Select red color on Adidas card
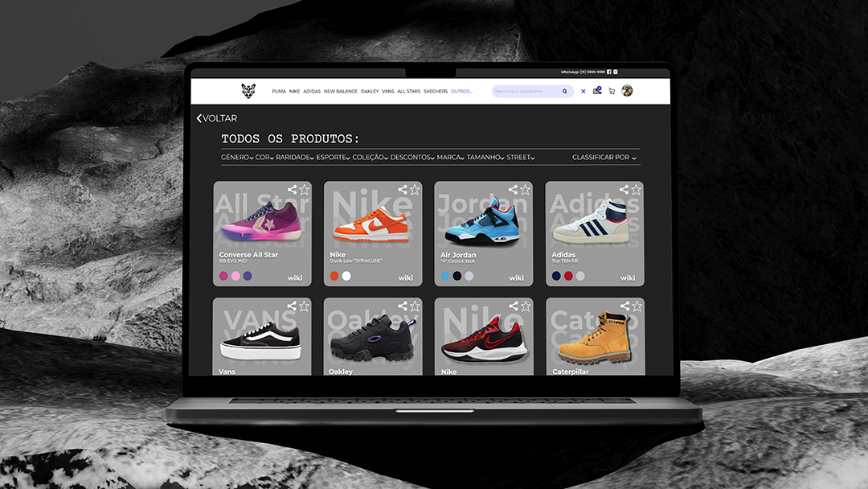868x489 pixels. pyautogui.click(x=568, y=276)
